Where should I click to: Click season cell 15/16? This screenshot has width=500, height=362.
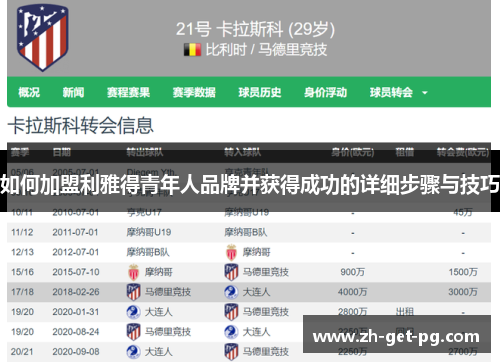22,272
